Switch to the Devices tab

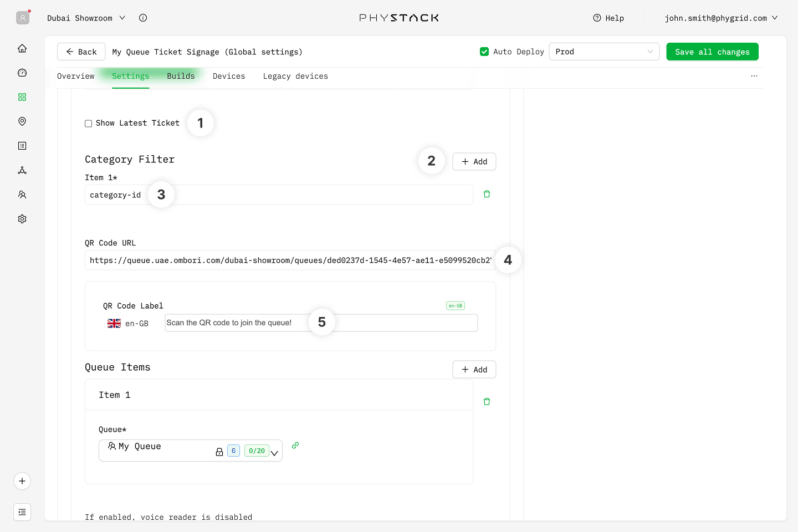[x=228, y=76]
